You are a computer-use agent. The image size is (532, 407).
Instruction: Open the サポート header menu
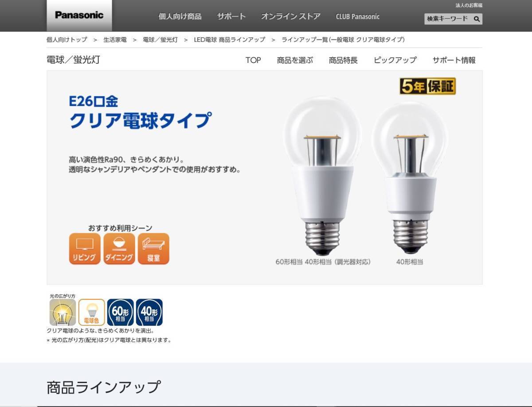click(231, 16)
